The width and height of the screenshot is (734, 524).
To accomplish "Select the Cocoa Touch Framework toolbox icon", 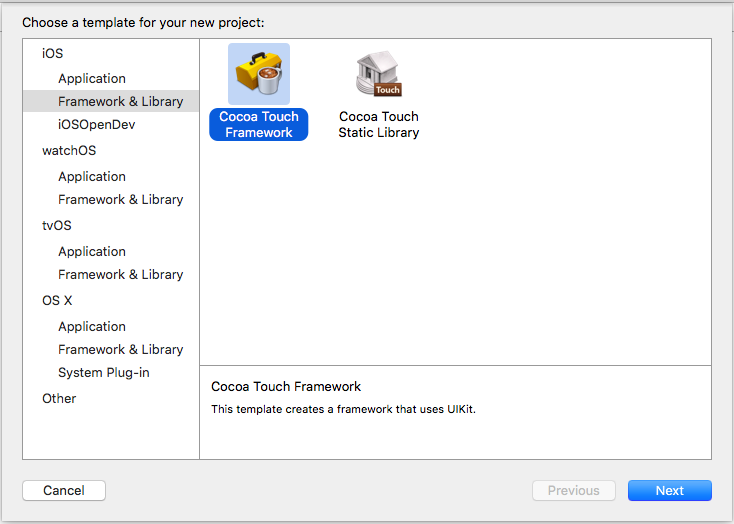I will (x=259, y=74).
